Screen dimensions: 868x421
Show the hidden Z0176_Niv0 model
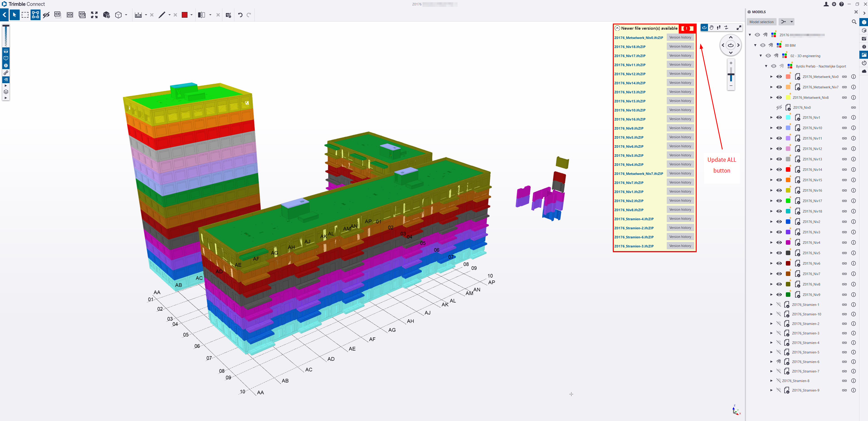[x=779, y=108]
